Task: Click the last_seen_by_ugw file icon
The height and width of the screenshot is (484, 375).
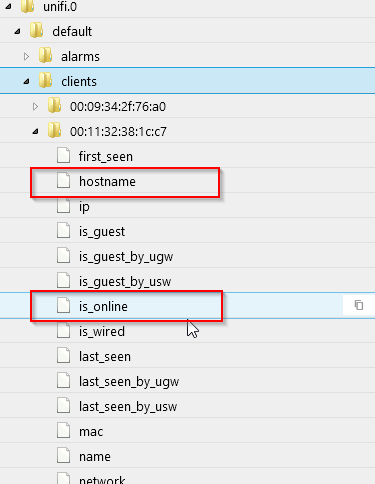Action: coord(63,381)
